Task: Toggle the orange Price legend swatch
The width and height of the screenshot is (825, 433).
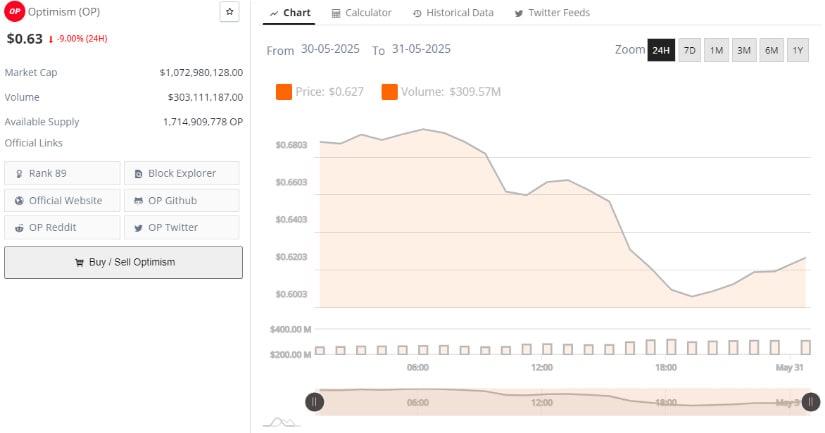Action: [284, 92]
